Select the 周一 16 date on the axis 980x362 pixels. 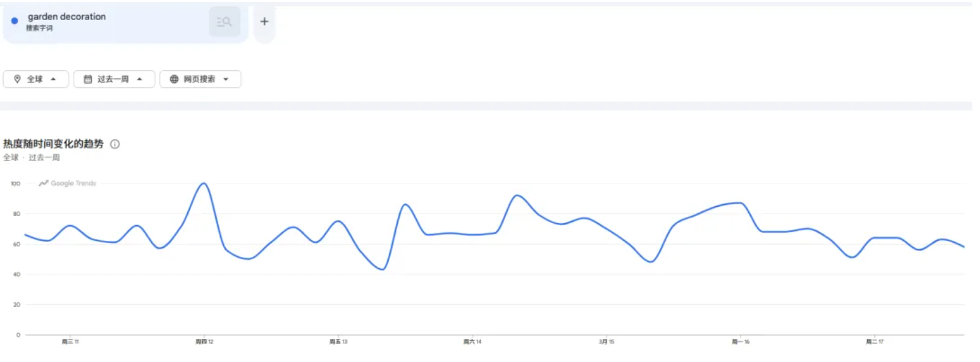(741, 342)
